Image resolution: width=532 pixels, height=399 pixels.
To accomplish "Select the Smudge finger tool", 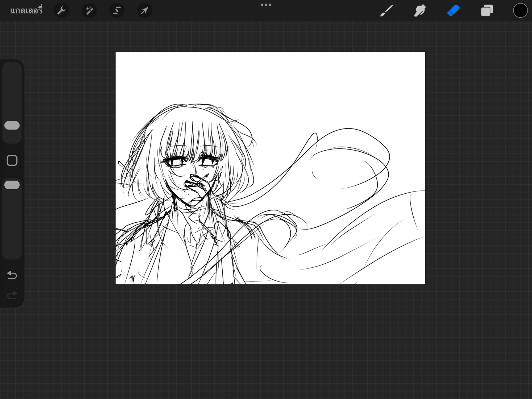I will tap(420, 11).
